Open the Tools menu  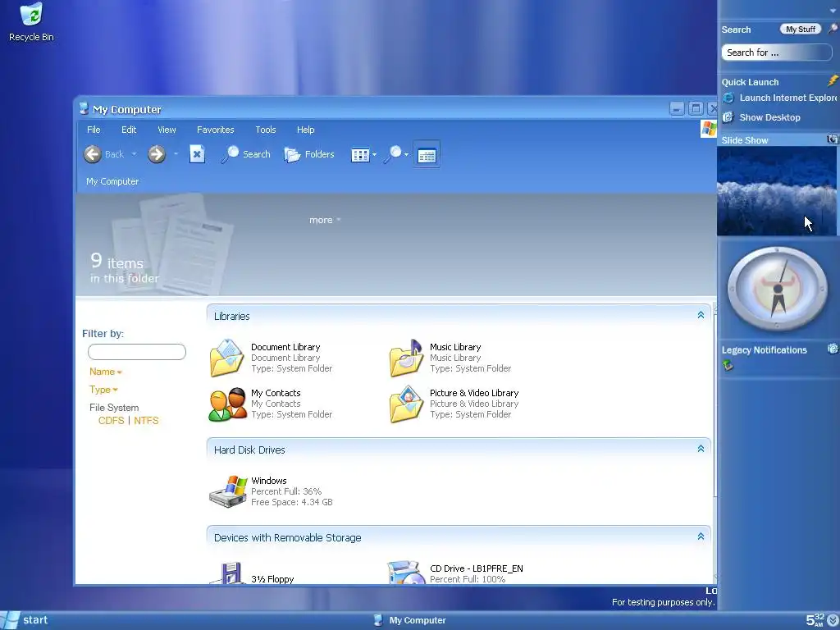266,130
